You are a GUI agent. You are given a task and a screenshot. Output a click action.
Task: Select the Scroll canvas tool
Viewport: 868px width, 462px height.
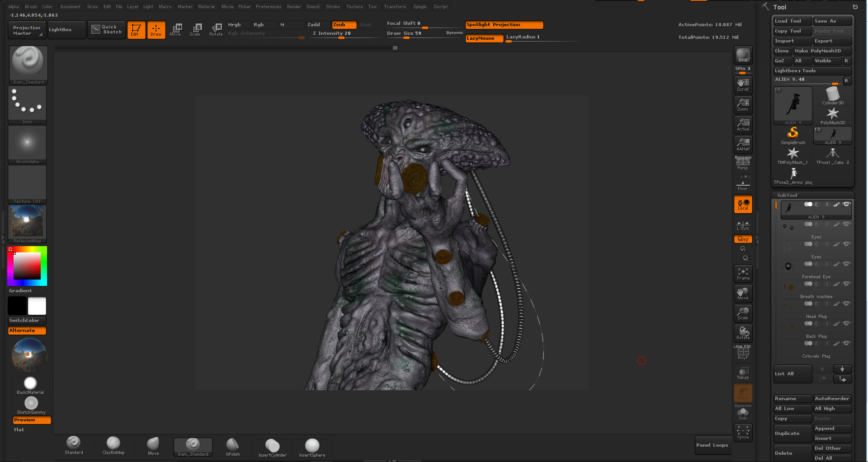[743, 84]
